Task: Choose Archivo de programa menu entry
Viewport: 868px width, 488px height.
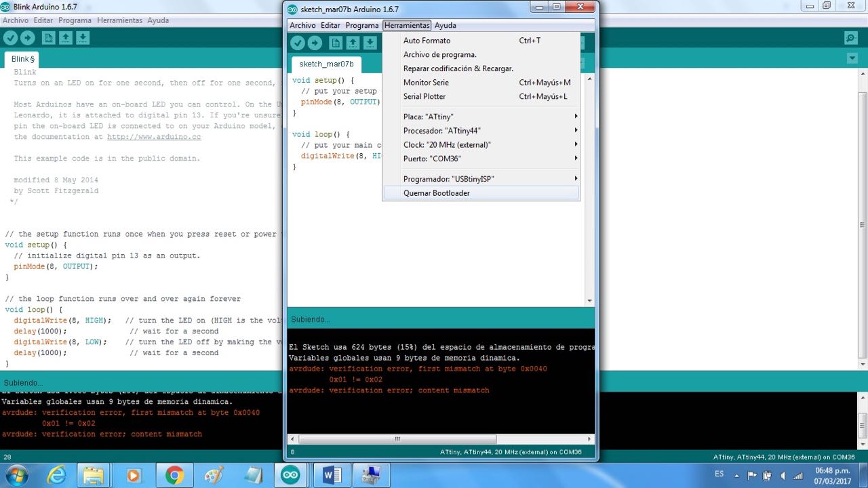Action: (x=481, y=54)
